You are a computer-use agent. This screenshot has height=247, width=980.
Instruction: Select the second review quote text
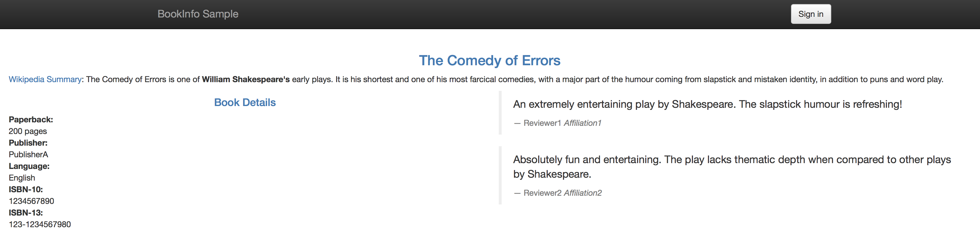click(732, 167)
